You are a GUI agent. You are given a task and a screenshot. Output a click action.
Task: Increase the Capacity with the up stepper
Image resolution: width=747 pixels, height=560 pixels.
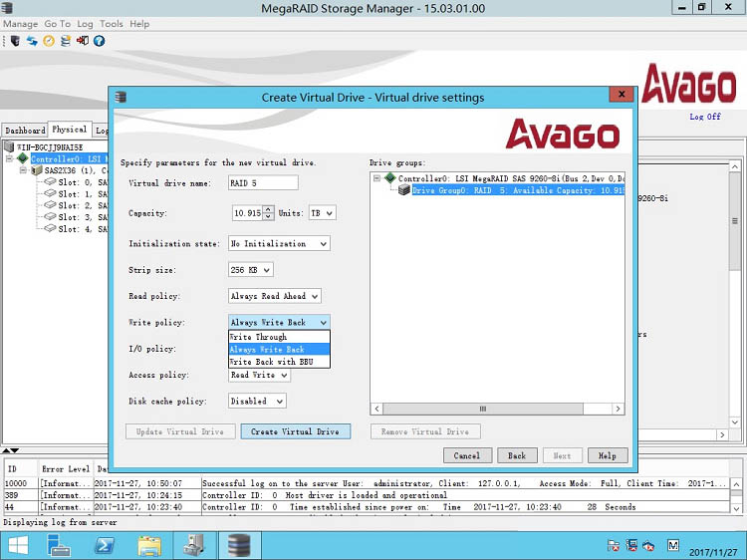tap(268, 209)
